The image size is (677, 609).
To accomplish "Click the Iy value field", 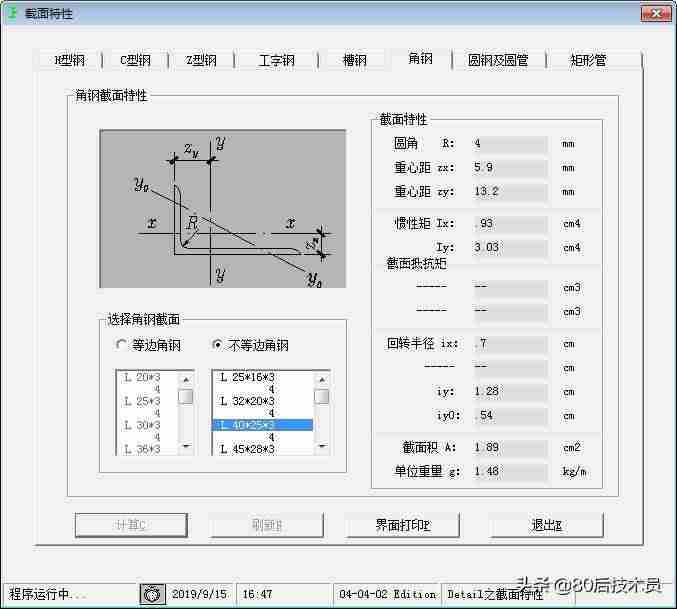I will click(510, 247).
